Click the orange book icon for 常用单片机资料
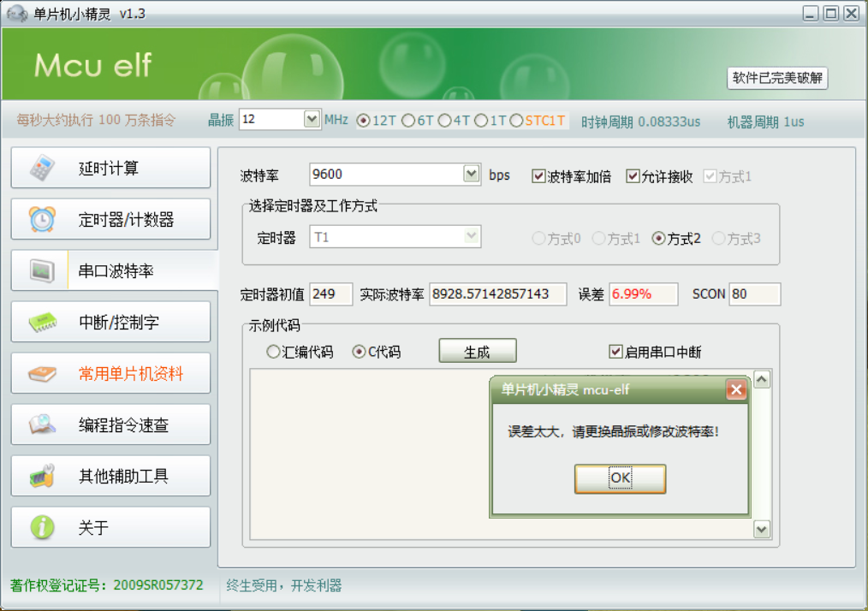The width and height of the screenshot is (868, 611). point(43,374)
